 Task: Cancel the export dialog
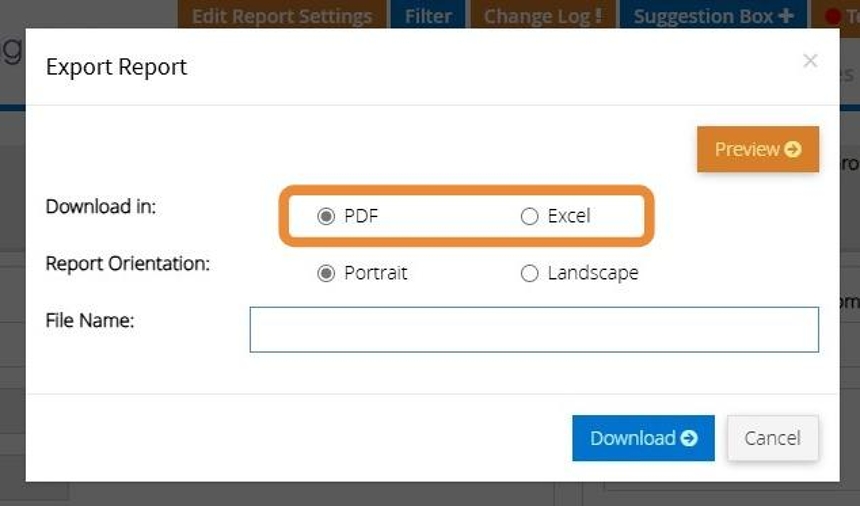pos(772,438)
